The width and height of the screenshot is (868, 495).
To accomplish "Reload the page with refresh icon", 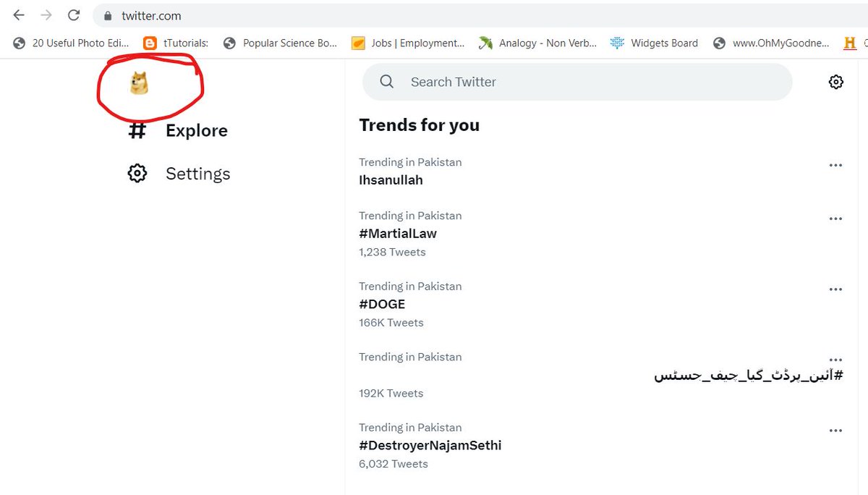I will (73, 15).
